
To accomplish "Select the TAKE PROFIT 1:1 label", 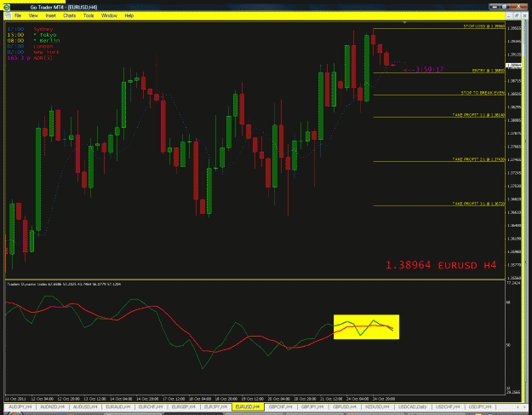I will (x=478, y=115).
